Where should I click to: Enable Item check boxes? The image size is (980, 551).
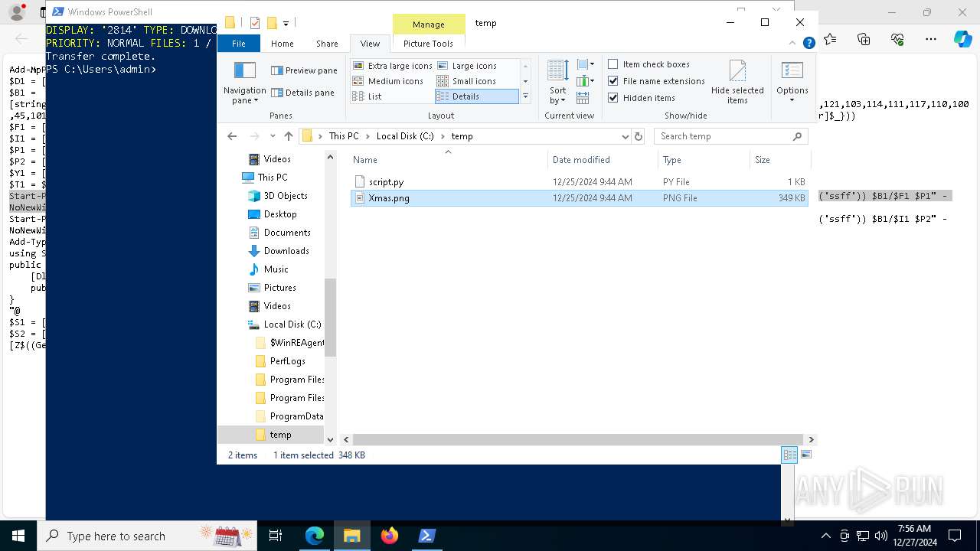[x=648, y=64]
